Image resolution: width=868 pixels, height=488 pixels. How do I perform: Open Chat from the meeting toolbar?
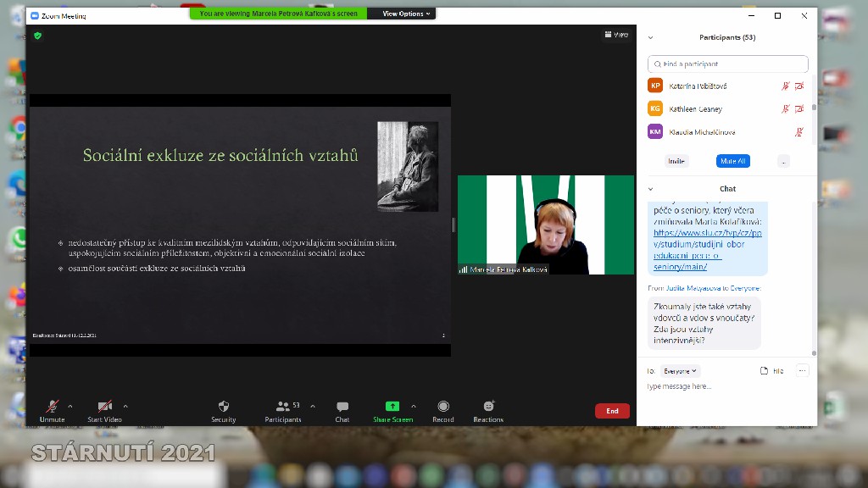coord(342,408)
